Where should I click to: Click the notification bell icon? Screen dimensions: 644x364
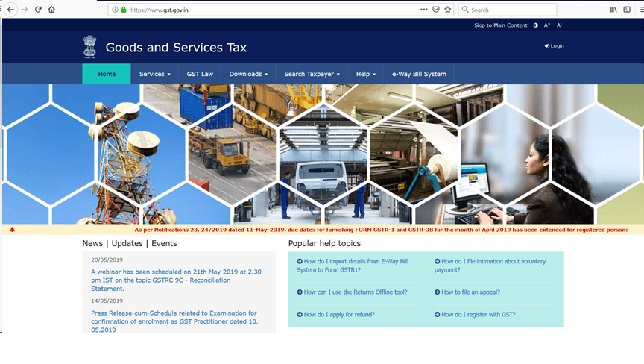coord(13,230)
